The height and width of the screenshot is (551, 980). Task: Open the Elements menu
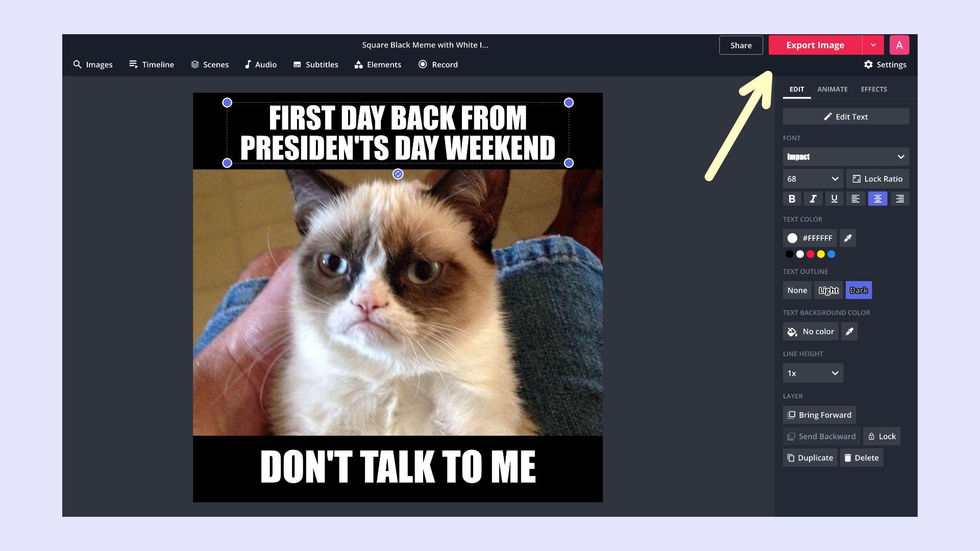pos(378,65)
